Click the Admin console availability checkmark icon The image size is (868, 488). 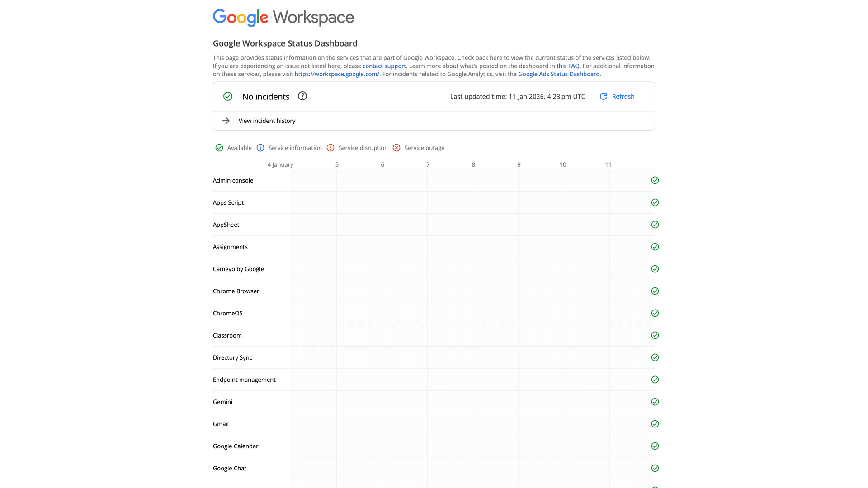655,180
